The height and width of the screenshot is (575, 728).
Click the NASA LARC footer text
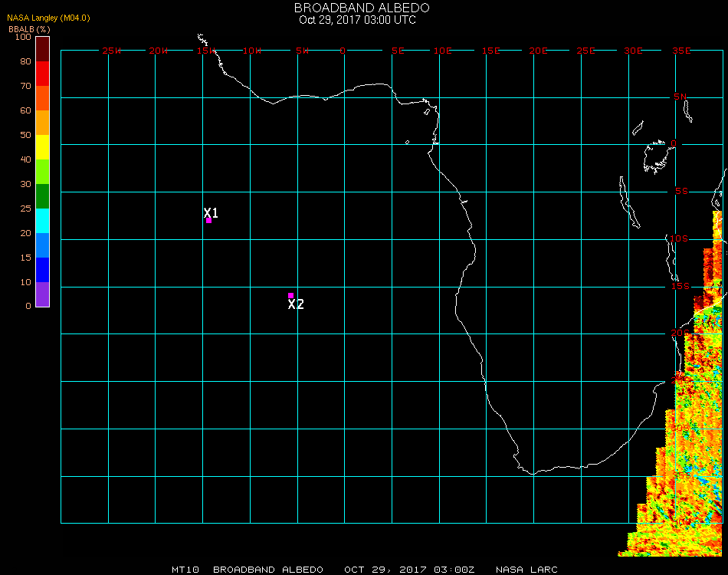pyautogui.click(x=526, y=570)
